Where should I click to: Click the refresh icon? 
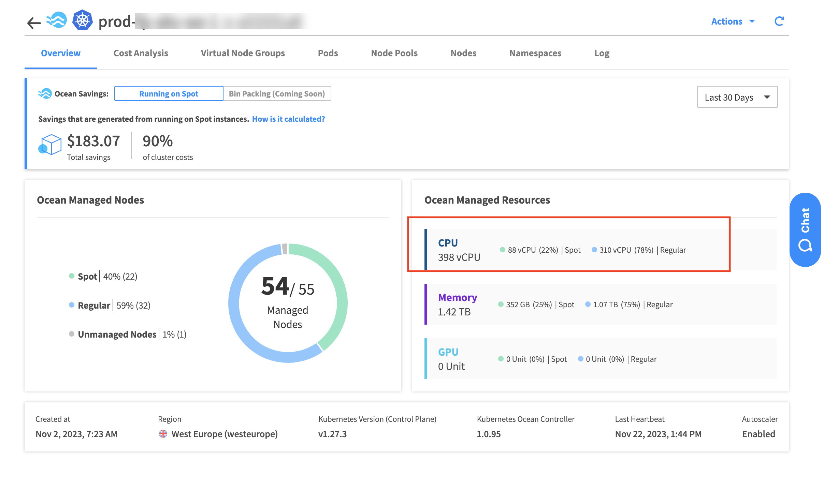click(779, 21)
